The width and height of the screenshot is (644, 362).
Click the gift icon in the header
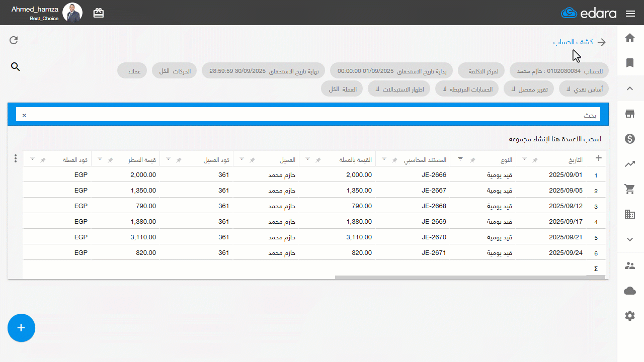tap(99, 14)
